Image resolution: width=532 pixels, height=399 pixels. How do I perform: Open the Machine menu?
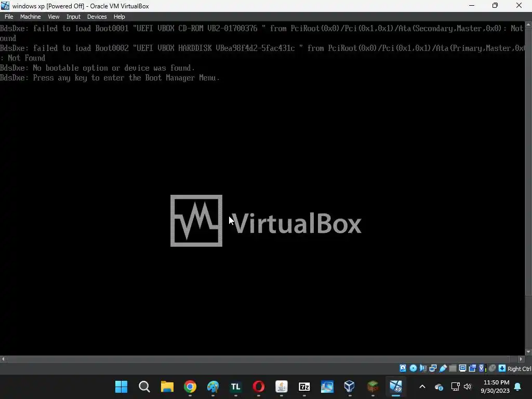(x=30, y=17)
